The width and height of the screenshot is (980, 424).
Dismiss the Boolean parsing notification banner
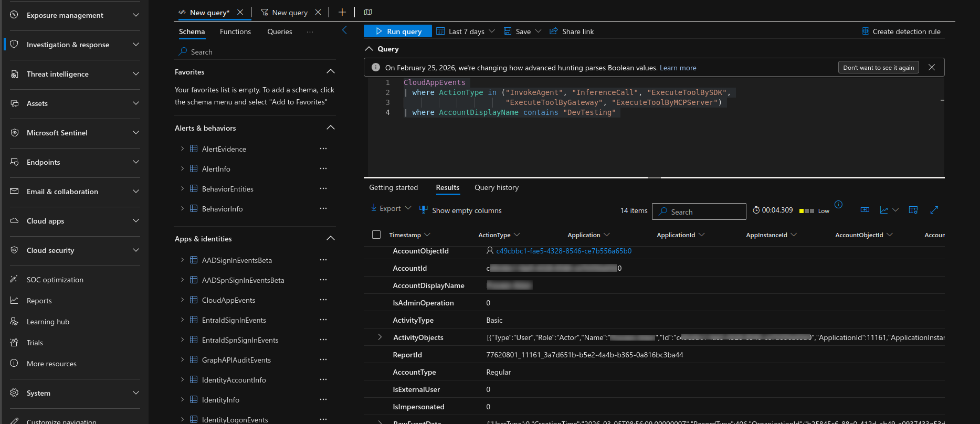click(932, 67)
